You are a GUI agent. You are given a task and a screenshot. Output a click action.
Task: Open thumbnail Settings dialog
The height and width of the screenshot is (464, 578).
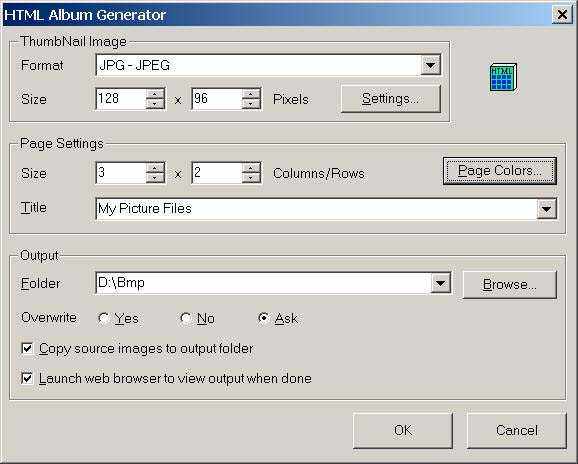point(391,99)
